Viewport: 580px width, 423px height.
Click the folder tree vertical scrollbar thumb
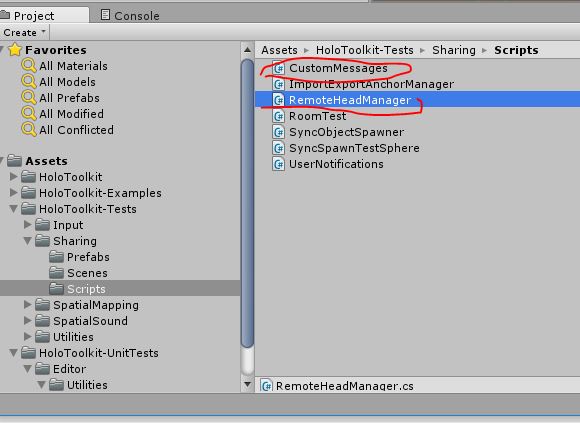point(247,203)
